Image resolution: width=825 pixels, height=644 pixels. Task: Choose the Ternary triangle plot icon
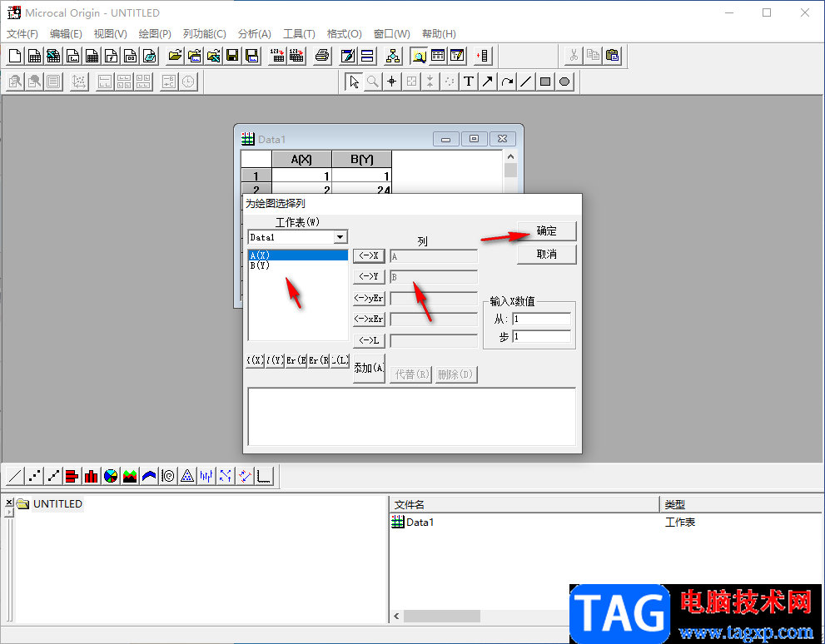click(x=186, y=476)
